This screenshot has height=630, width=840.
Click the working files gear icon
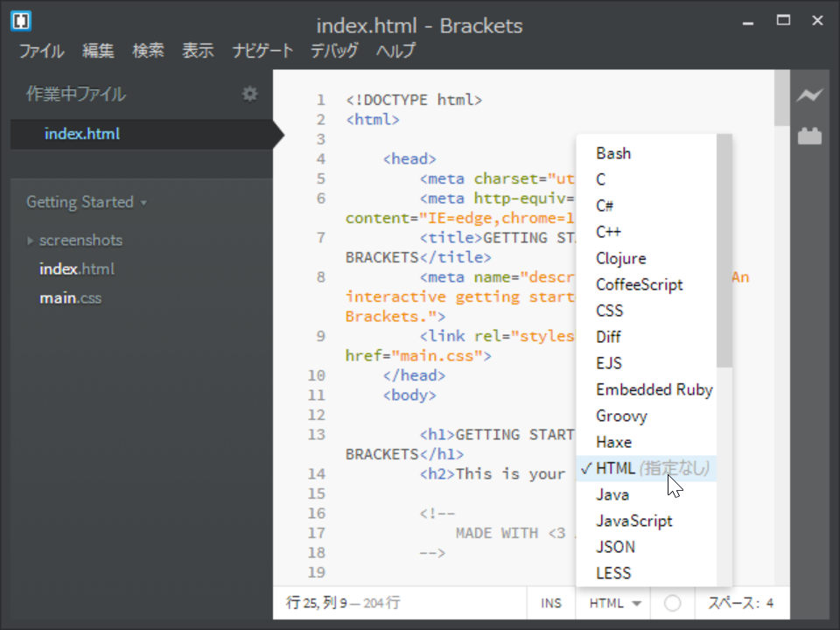pos(250,94)
